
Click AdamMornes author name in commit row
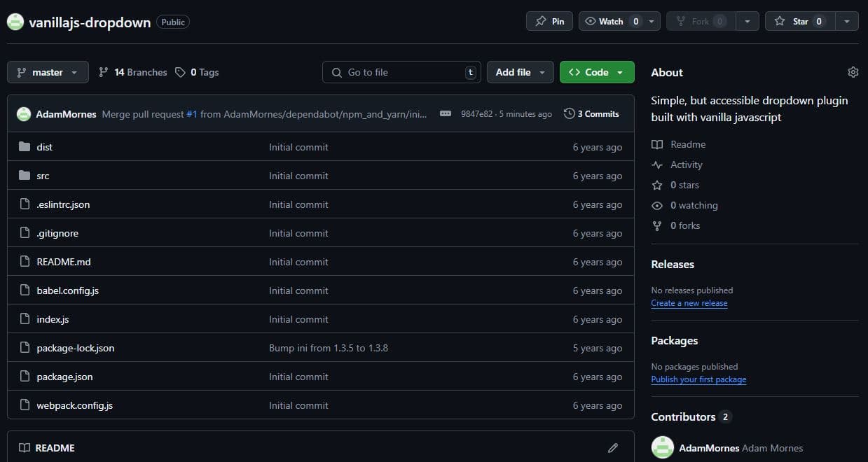67,114
